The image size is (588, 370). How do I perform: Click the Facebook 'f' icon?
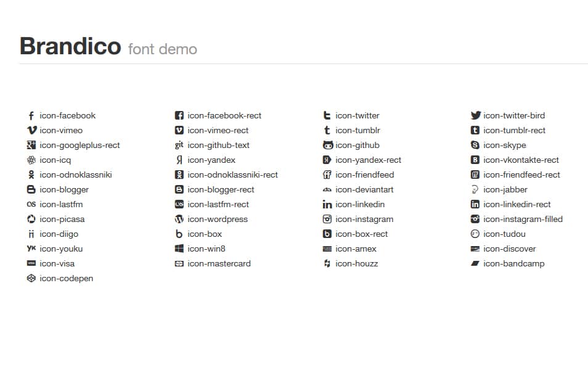pyautogui.click(x=31, y=115)
